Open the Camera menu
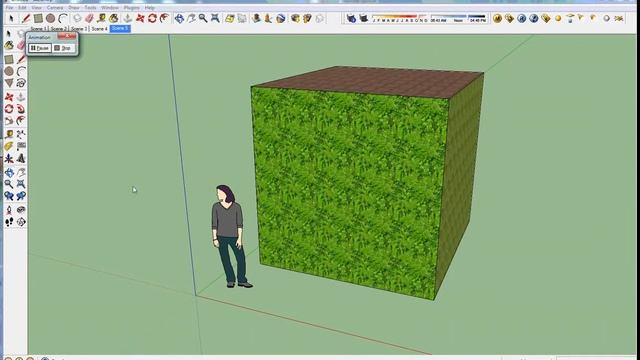 click(55, 7)
